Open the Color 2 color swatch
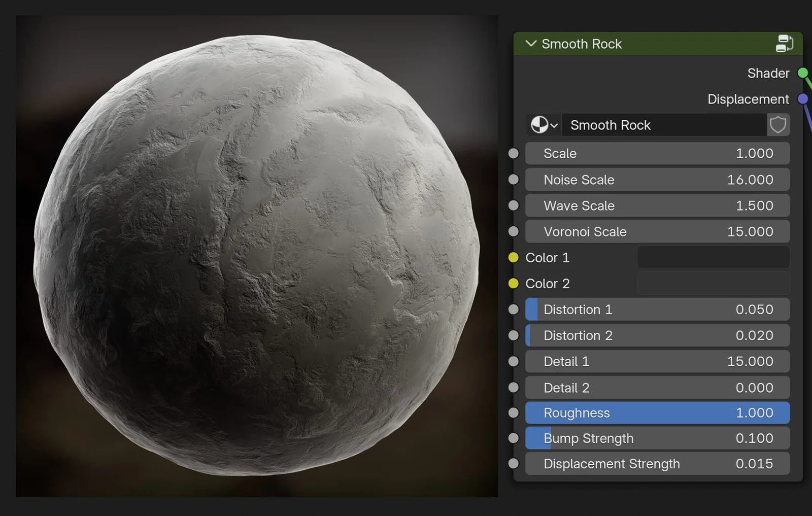 (x=713, y=283)
